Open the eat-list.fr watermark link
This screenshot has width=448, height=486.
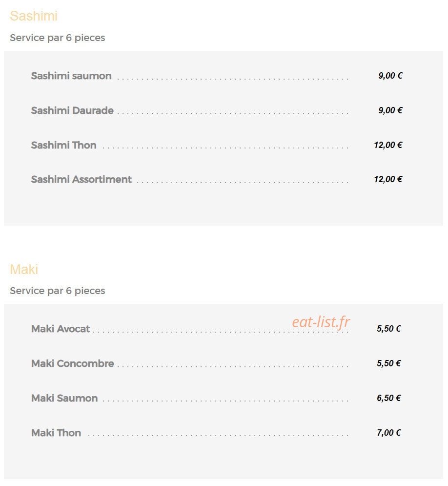pos(321,322)
